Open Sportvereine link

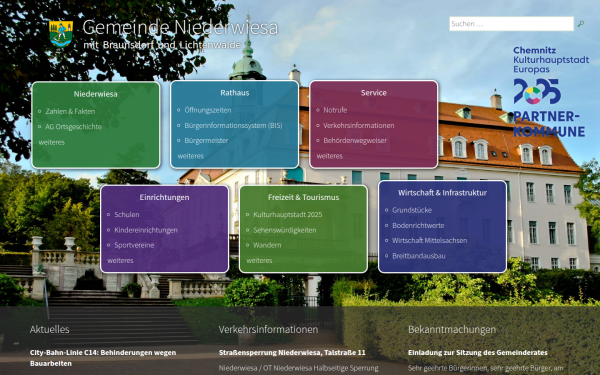pyautogui.click(x=134, y=245)
